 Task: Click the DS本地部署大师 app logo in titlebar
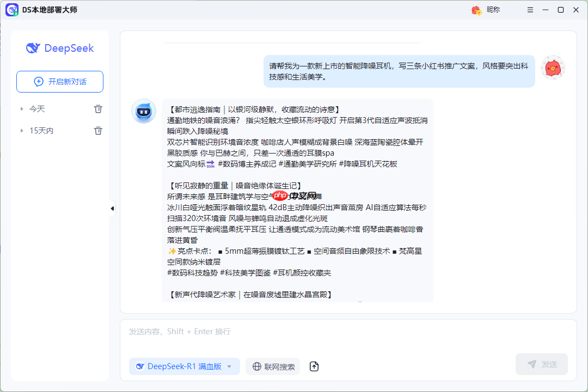tap(12, 10)
